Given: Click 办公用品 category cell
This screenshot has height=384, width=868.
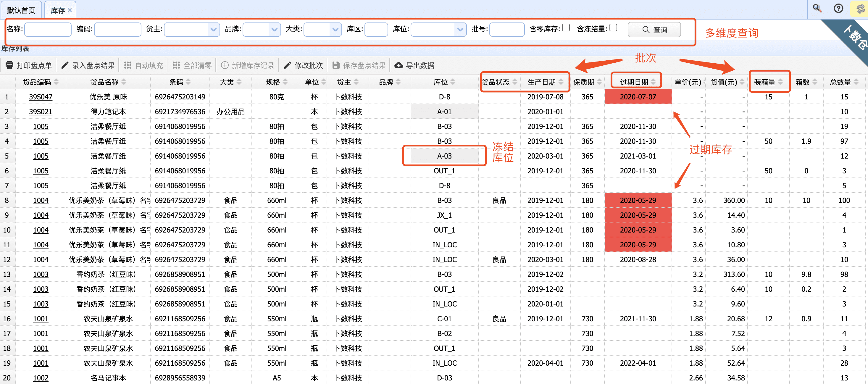Looking at the screenshot, I should coord(230,112).
